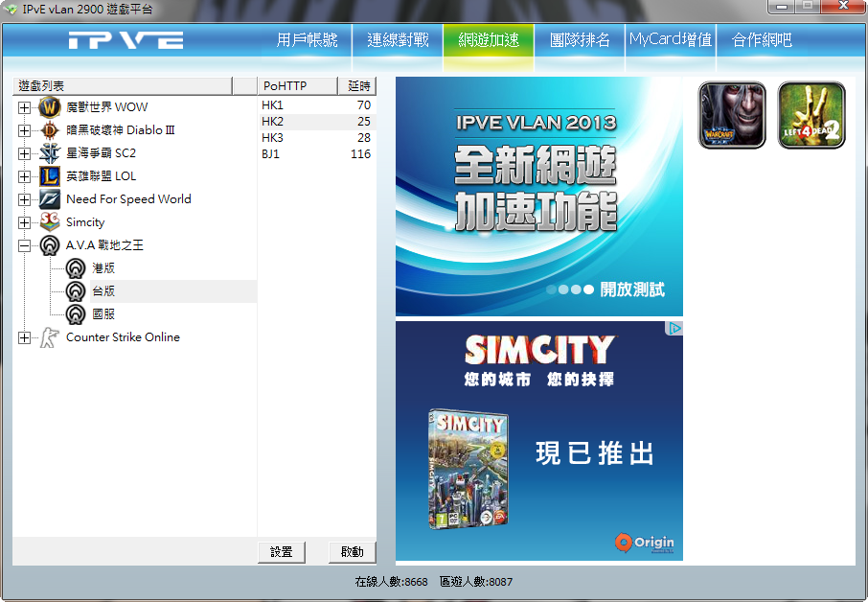Open the Left 4 Dead 2 icon

pyautogui.click(x=811, y=115)
